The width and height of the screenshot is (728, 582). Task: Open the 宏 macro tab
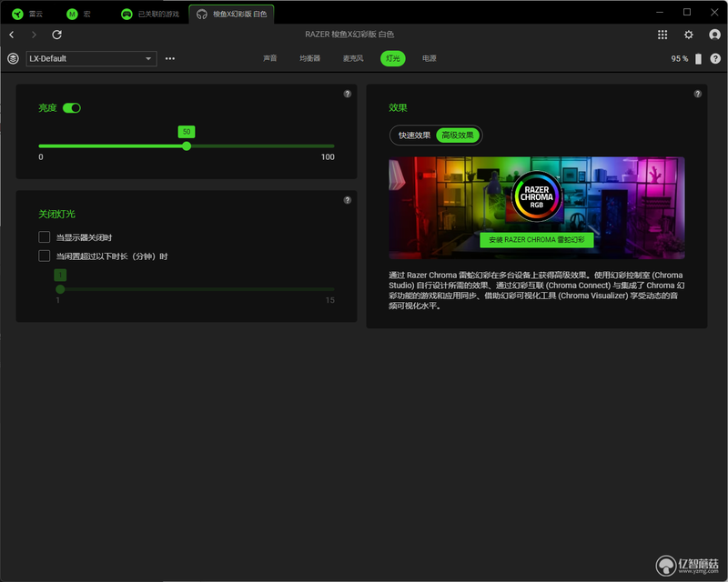(79, 14)
